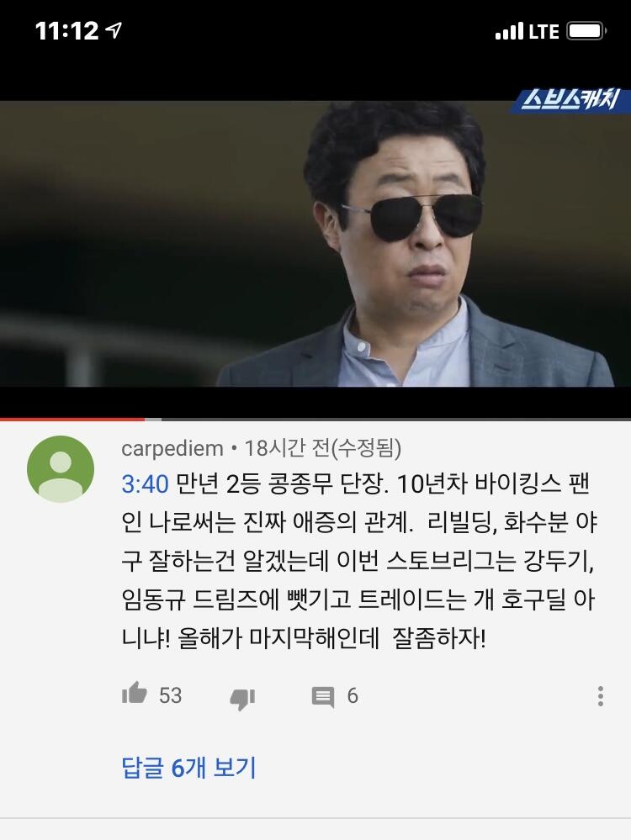The height and width of the screenshot is (840, 631).
Task: Tap the location arrow beside the clock
Action: tap(114, 29)
